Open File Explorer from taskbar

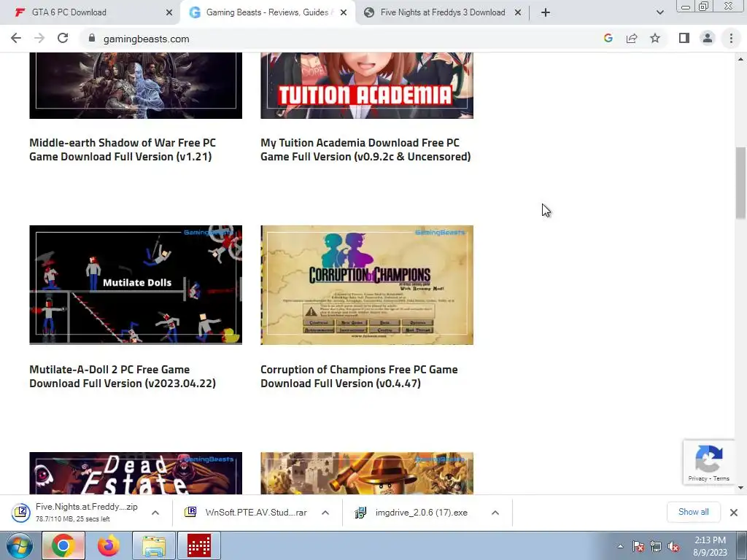[154, 545]
